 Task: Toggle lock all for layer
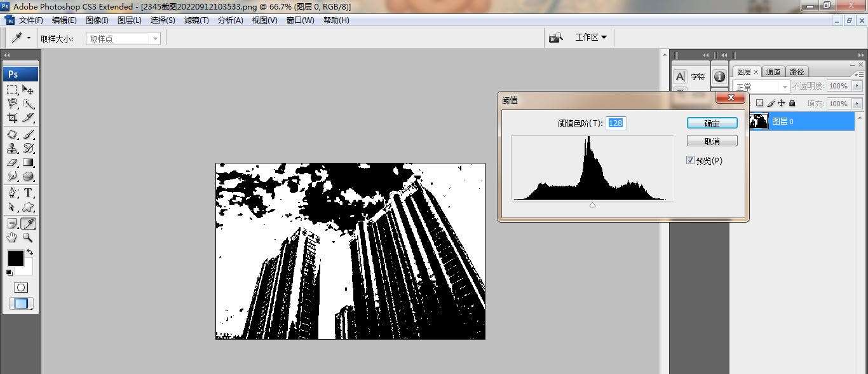point(792,103)
